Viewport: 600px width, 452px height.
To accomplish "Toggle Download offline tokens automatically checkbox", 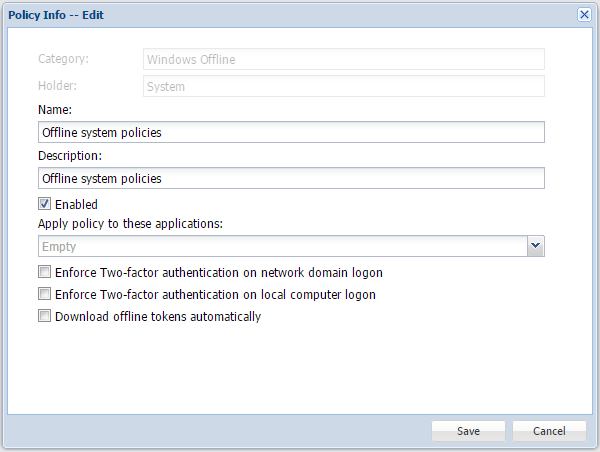I will 45,317.
